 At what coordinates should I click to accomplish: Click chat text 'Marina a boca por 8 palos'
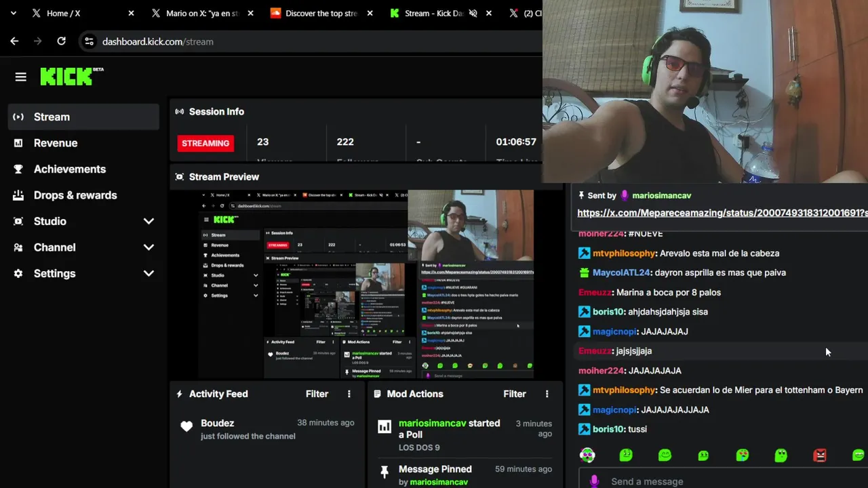click(669, 292)
